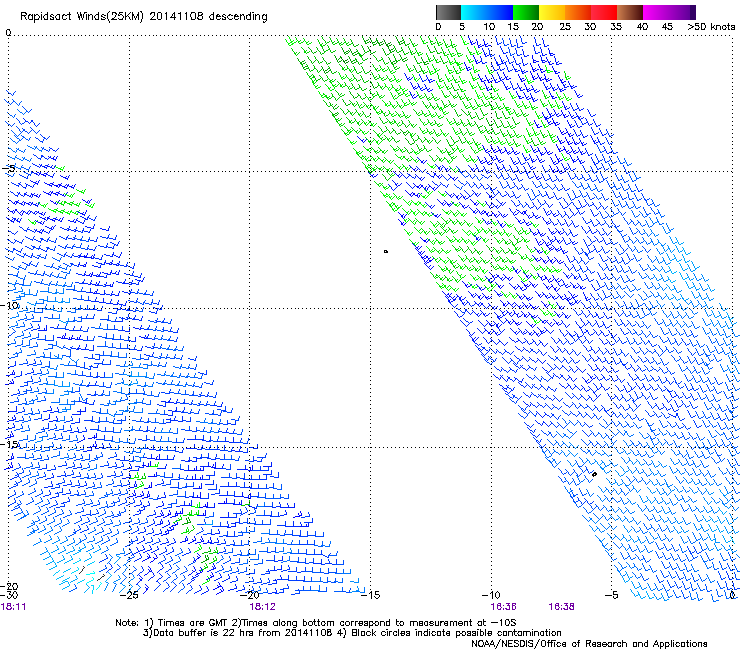Screen dimensions: 740x650
Task: Click the purple 45-50 knots legend swatch
Action: coord(682,12)
